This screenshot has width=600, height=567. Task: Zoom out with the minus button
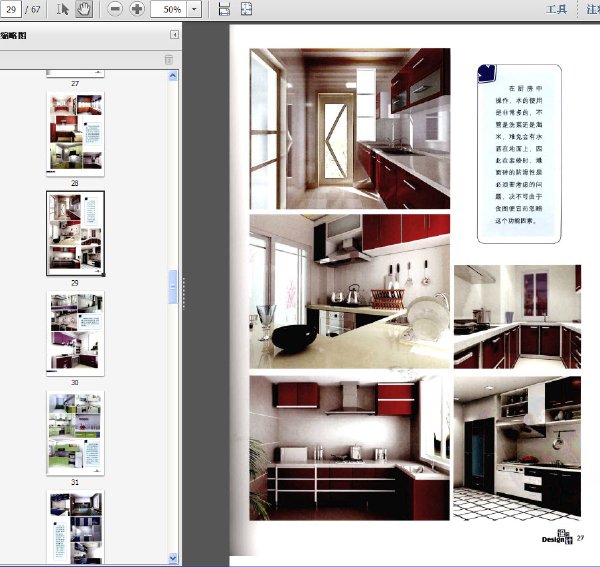pyautogui.click(x=115, y=9)
